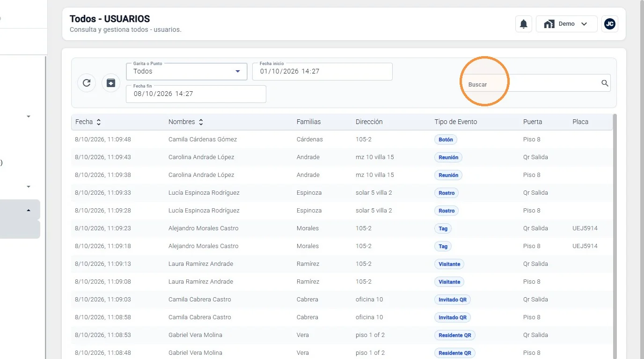Click date 8/10/2026, 11:09:48 cell
This screenshot has height=359, width=644.
103,139
